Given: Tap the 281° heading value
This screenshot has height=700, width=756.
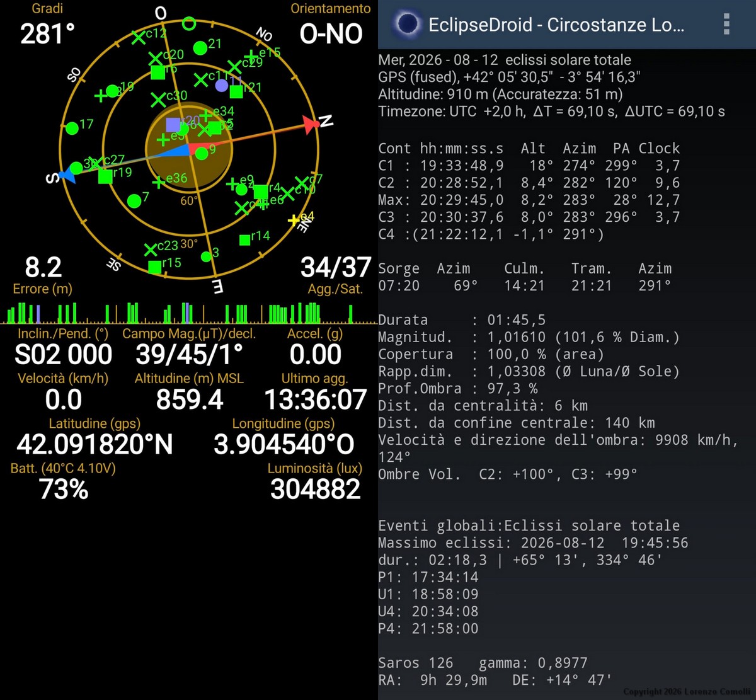Looking at the screenshot, I should (x=48, y=34).
